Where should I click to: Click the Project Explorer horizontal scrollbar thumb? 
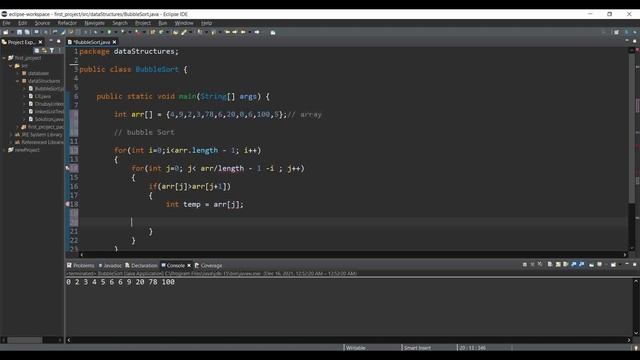[x=25, y=340]
